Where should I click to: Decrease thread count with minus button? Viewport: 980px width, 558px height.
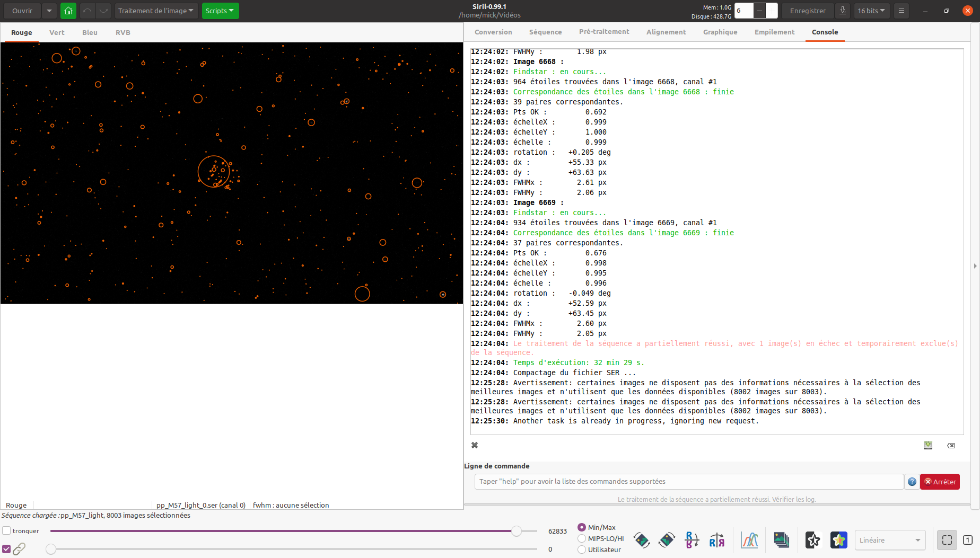pyautogui.click(x=759, y=11)
